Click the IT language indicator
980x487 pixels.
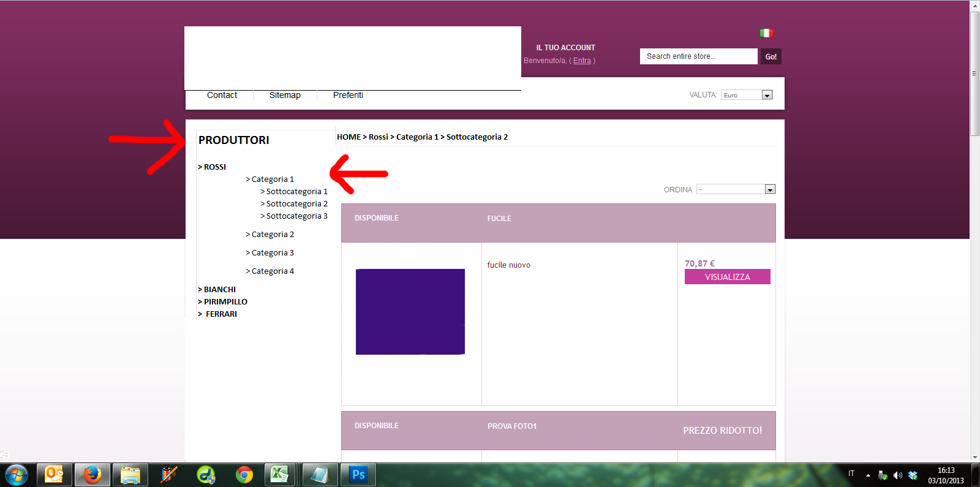pyautogui.click(x=851, y=474)
